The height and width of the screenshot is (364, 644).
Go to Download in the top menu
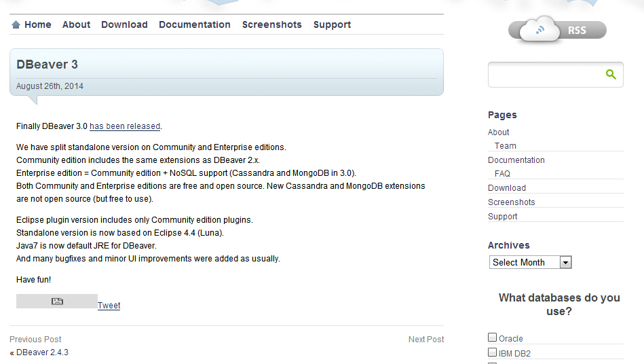tap(124, 24)
